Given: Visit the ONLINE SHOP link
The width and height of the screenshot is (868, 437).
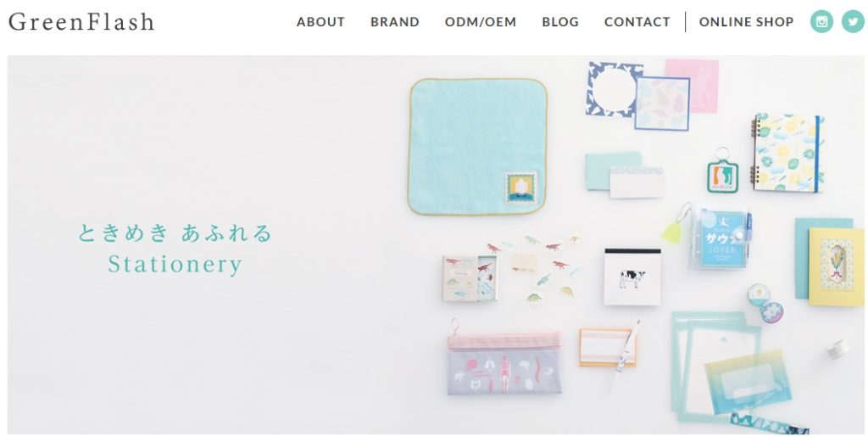Looking at the screenshot, I should (746, 22).
